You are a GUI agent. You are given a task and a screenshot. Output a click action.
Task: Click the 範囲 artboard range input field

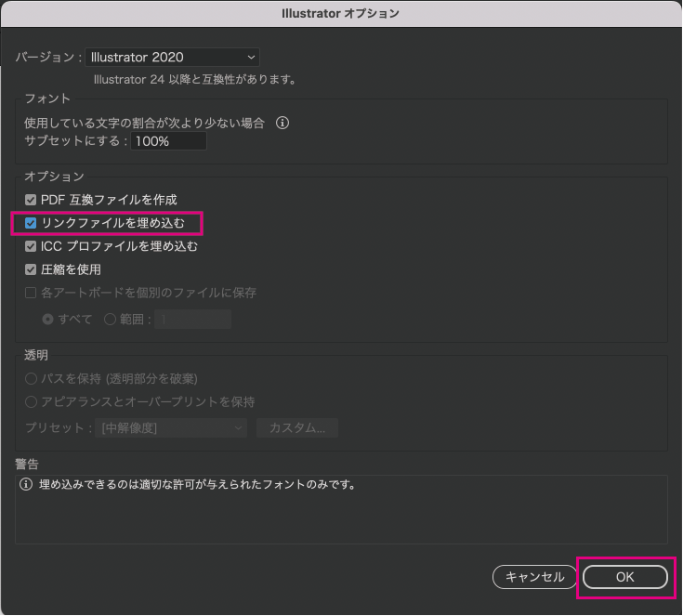click(x=192, y=320)
